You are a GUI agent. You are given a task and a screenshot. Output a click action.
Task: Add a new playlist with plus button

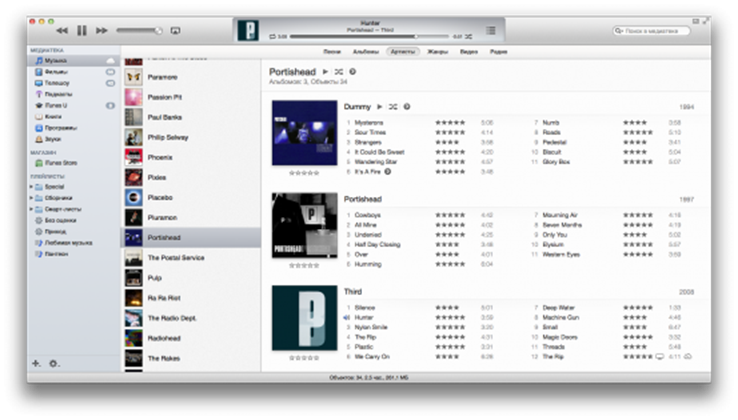point(36,363)
